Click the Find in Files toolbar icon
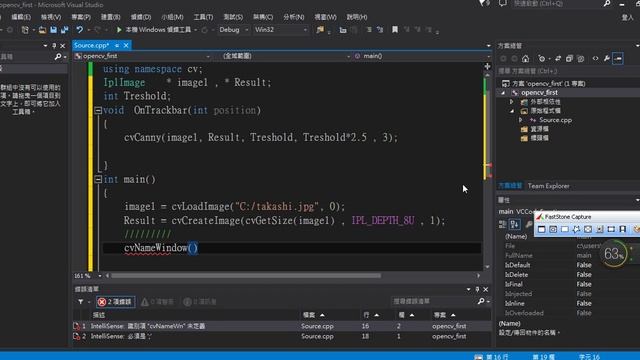 [320, 30]
